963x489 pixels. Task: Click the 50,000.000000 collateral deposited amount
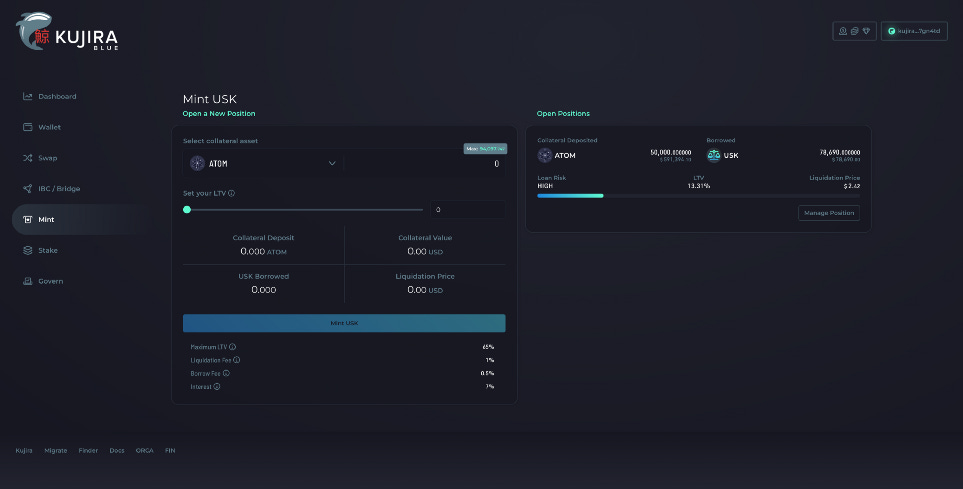(671, 152)
